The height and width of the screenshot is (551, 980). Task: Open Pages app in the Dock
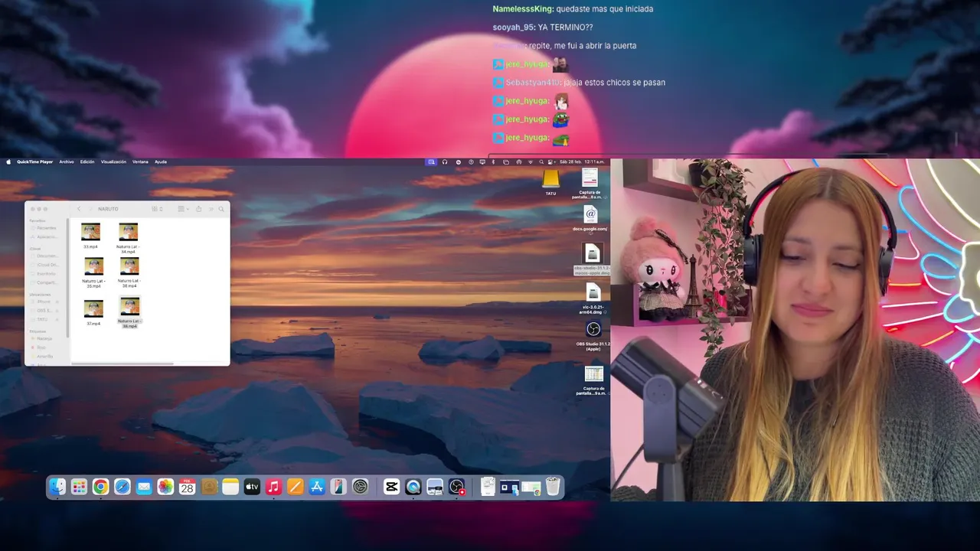tap(295, 487)
